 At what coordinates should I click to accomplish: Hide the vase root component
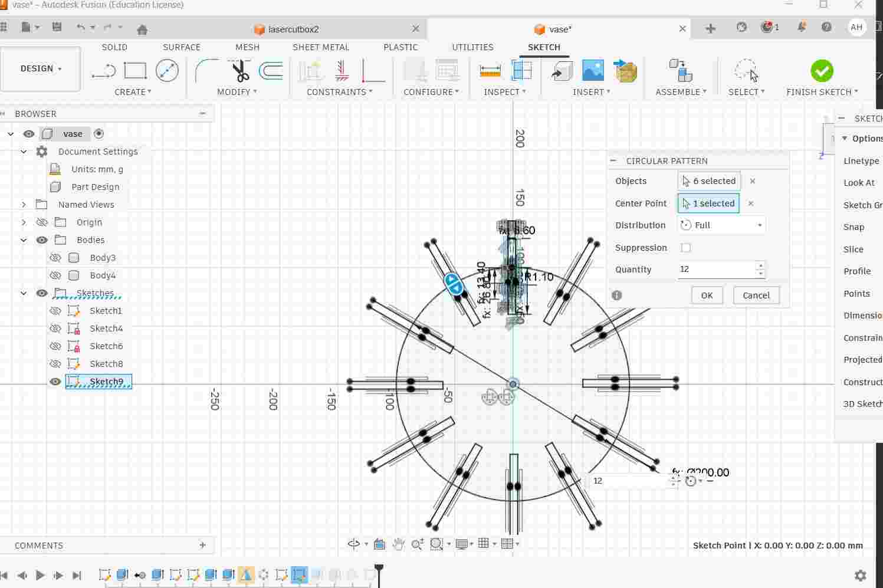[x=28, y=134]
